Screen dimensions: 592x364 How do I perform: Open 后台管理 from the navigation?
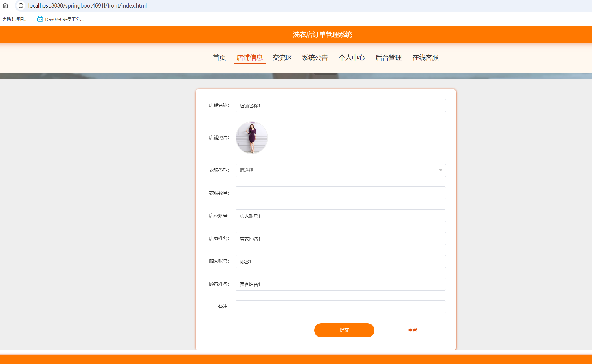coord(389,58)
